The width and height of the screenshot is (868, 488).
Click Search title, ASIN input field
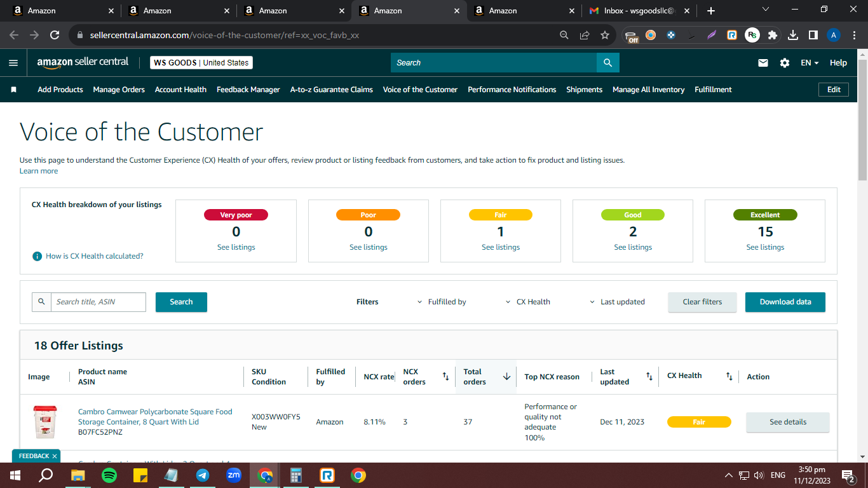(98, 302)
